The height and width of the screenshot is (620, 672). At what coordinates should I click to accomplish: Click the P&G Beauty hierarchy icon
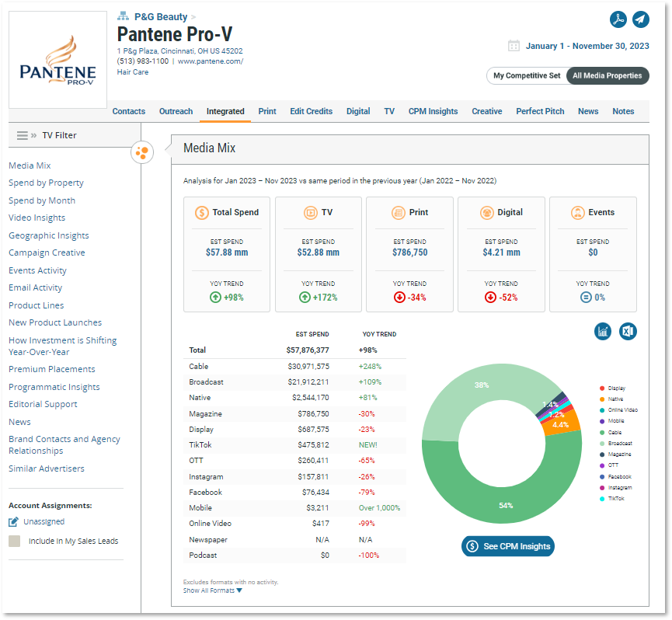click(123, 16)
